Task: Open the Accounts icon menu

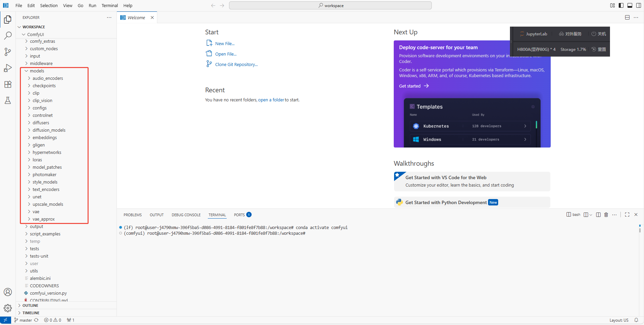Action: (8, 292)
